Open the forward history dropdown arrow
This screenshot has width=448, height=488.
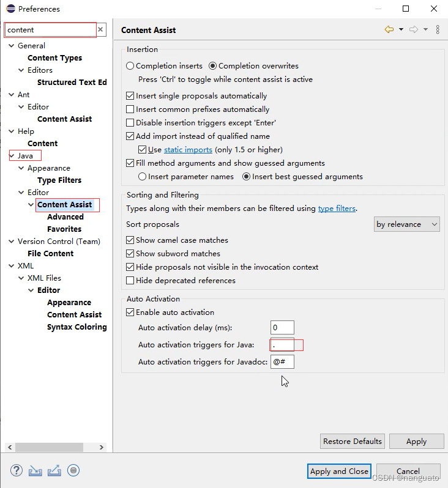[x=425, y=29]
